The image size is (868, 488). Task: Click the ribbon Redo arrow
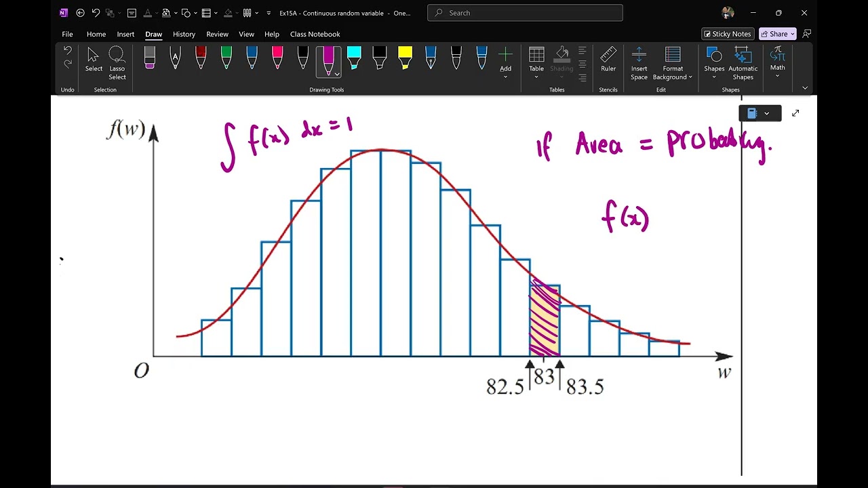coord(68,64)
